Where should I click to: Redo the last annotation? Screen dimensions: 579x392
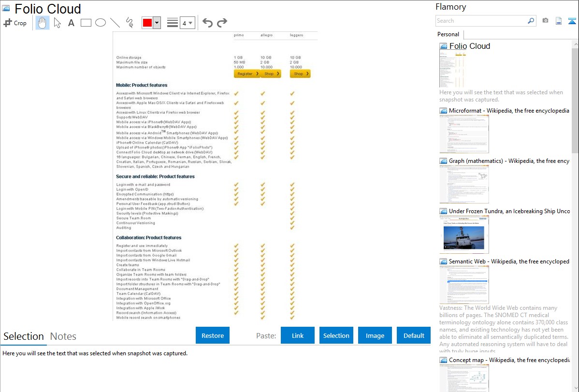tap(222, 23)
